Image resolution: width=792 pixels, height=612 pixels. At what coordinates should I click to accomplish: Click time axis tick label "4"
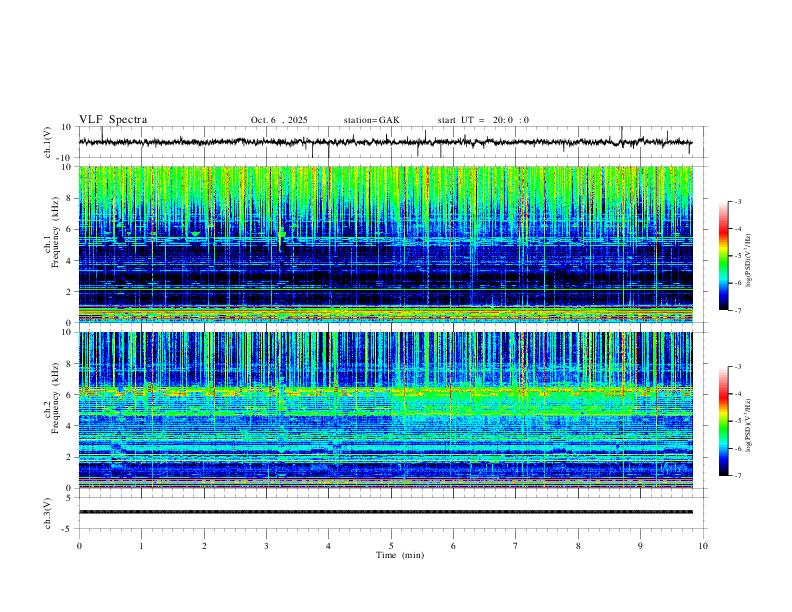tap(329, 546)
